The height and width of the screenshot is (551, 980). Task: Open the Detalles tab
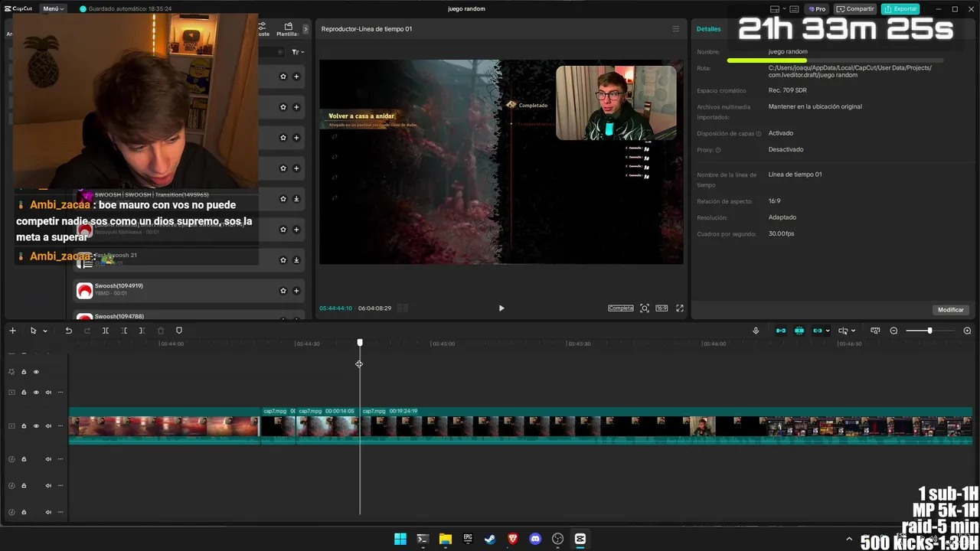pyautogui.click(x=708, y=29)
